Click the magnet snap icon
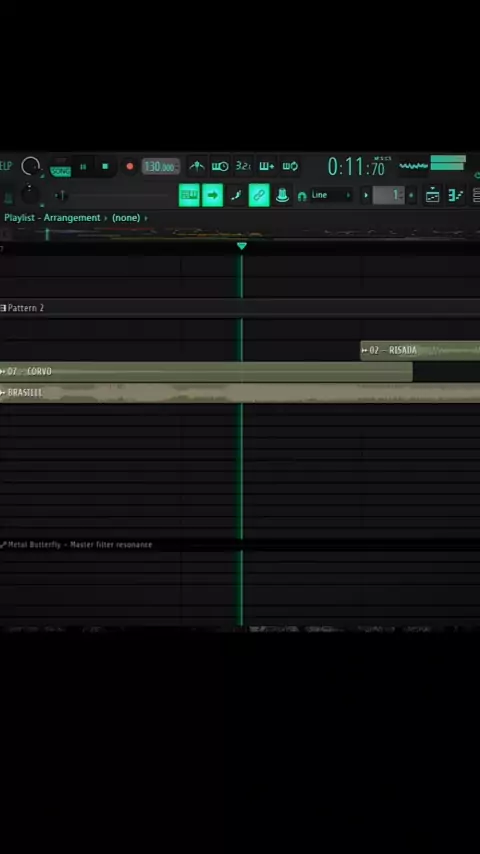The width and height of the screenshot is (480, 854). coord(302,196)
